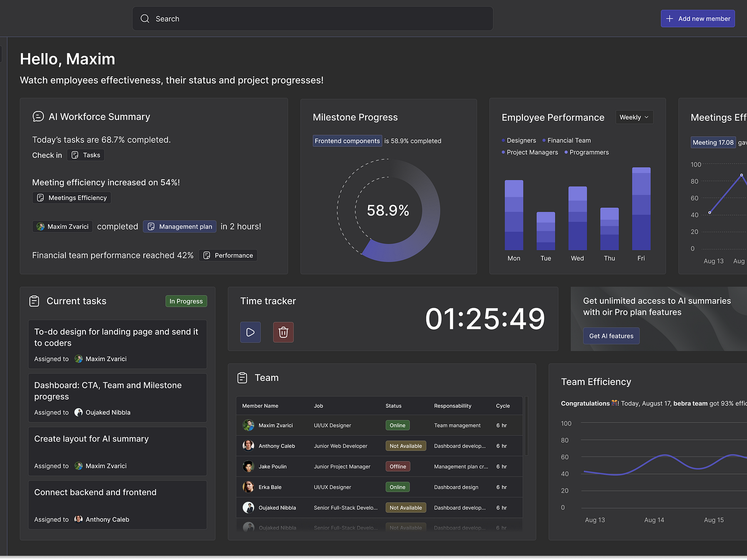Click the Get AI features button
The width and height of the screenshot is (747, 560).
coord(611,336)
